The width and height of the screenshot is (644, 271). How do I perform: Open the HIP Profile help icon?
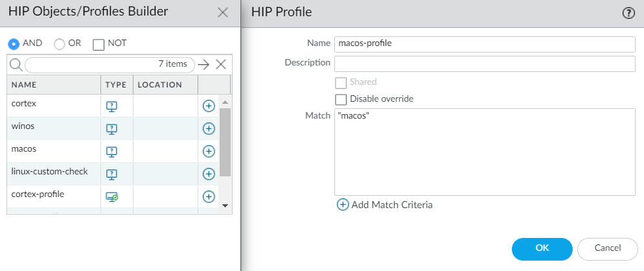tap(628, 13)
